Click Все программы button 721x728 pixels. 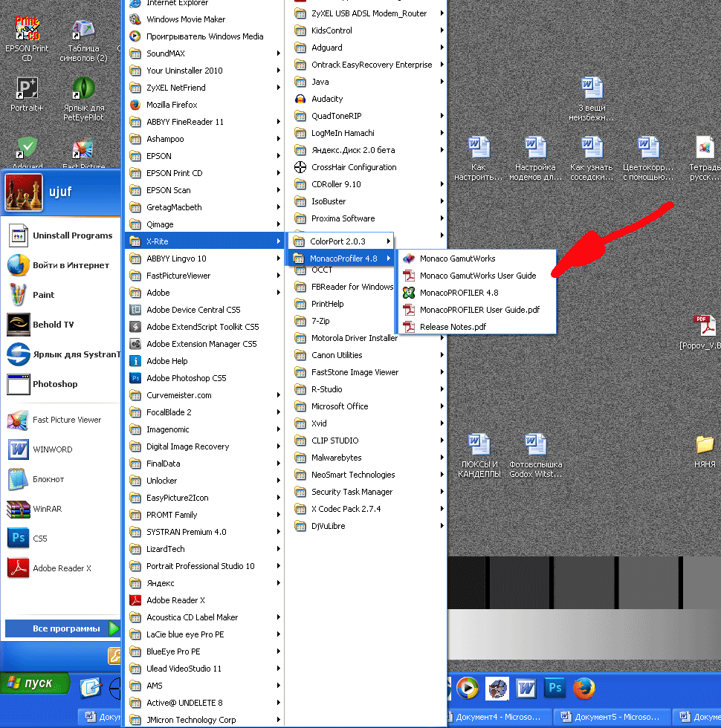62,628
